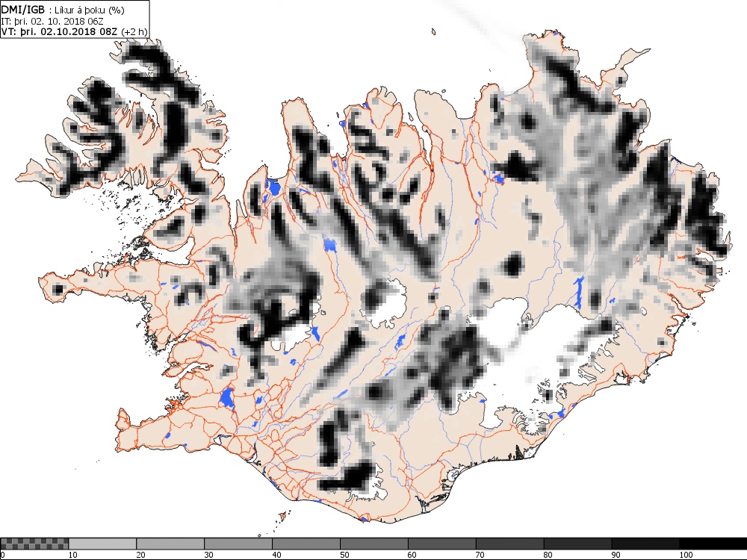Click the 'DMI/IGB' source label
Screen dimensions: 747x560
pyautogui.click(x=23, y=10)
